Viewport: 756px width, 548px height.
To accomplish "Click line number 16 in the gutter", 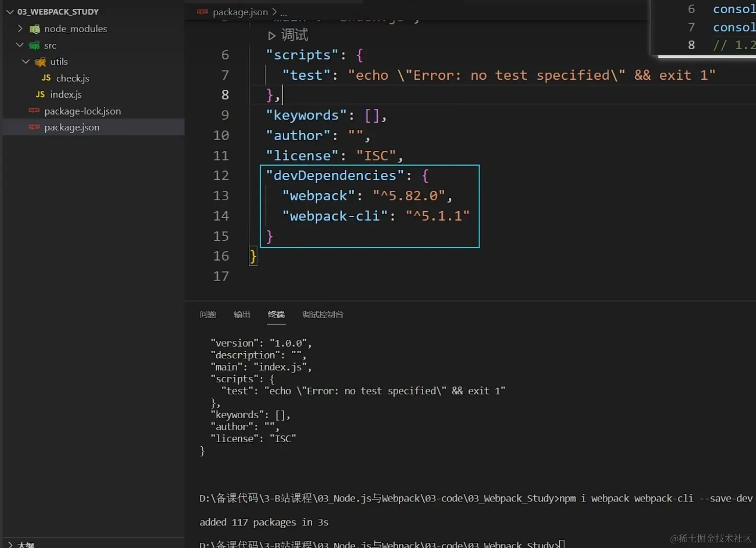I will tap(221, 256).
